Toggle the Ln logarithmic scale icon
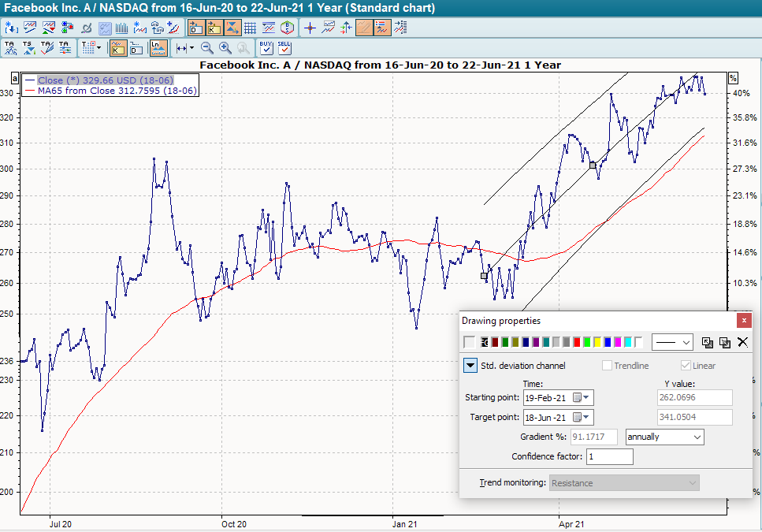This screenshot has height=532, width=762. [158, 48]
